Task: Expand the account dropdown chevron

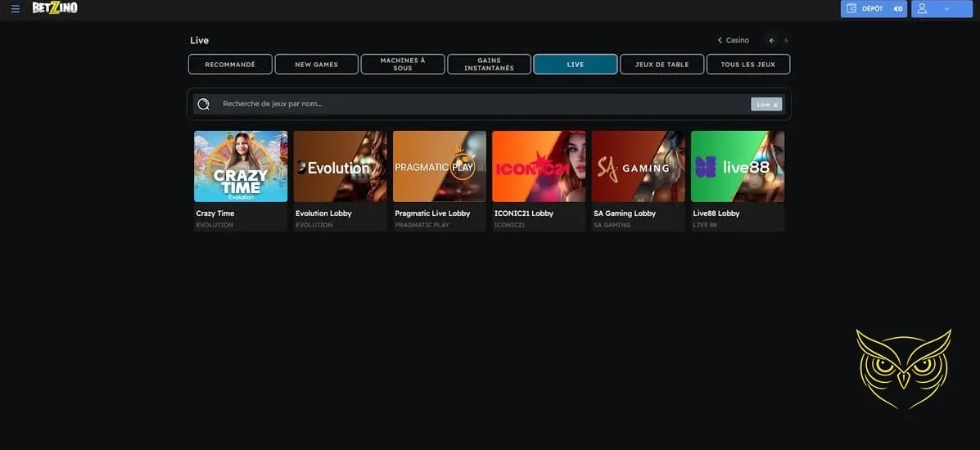Action: tap(946, 8)
